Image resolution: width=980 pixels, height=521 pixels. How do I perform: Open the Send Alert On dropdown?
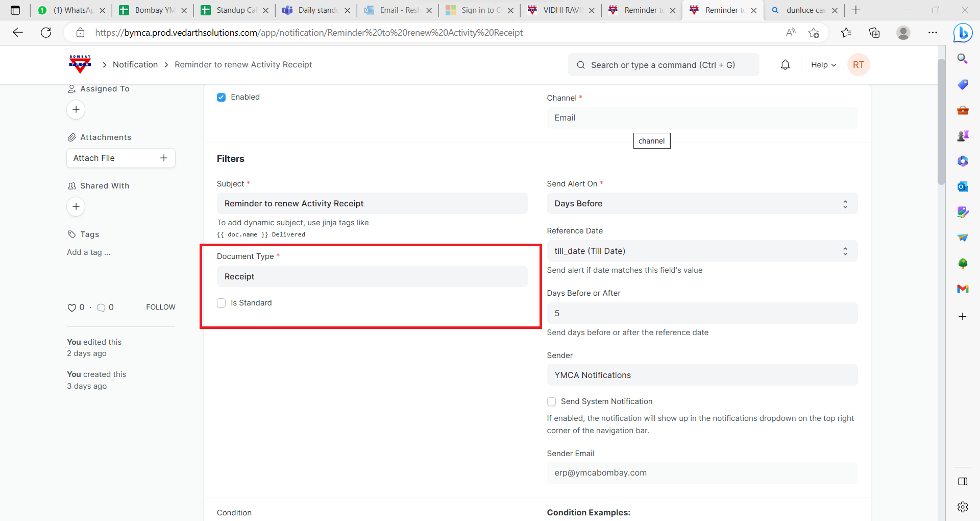coord(702,203)
